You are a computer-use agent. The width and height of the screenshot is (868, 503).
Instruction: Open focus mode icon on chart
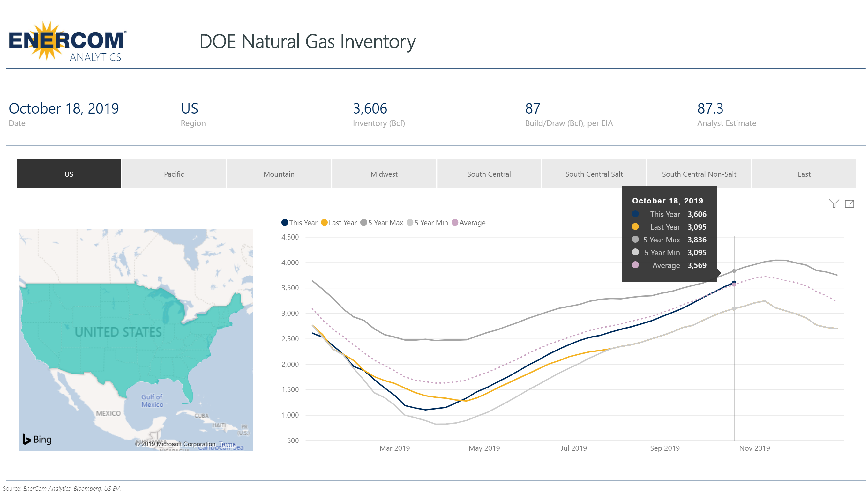[849, 204]
